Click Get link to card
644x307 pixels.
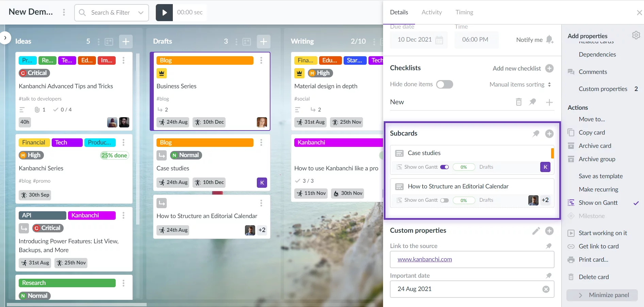[x=599, y=246]
